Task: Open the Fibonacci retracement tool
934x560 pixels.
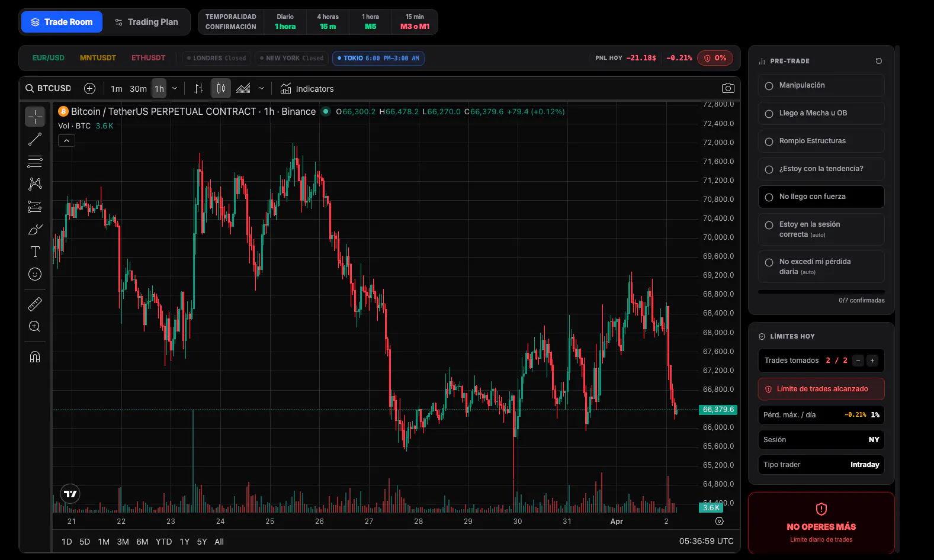Action: [35, 162]
